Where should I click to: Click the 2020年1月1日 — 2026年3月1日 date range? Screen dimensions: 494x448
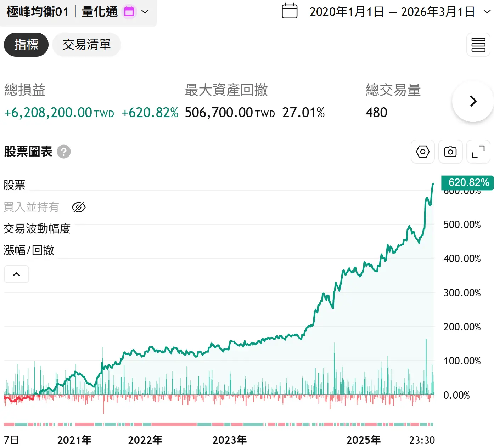pos(392,12)
